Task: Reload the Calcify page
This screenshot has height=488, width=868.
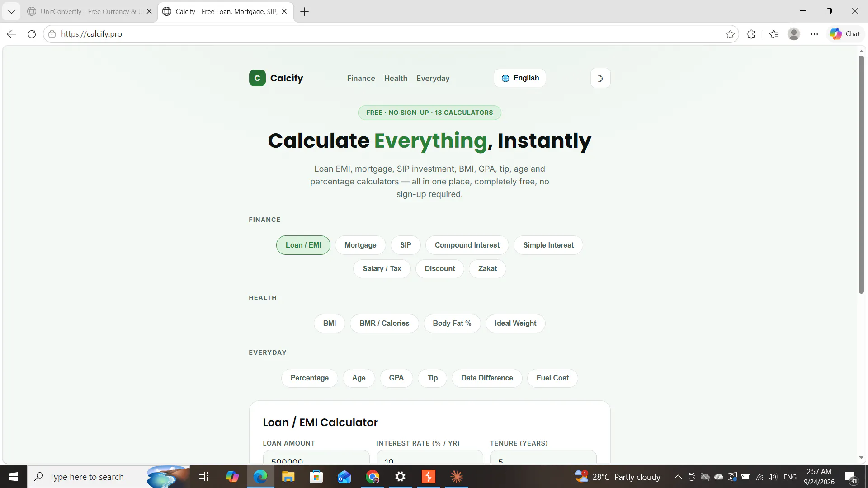Action: point(32,34)
